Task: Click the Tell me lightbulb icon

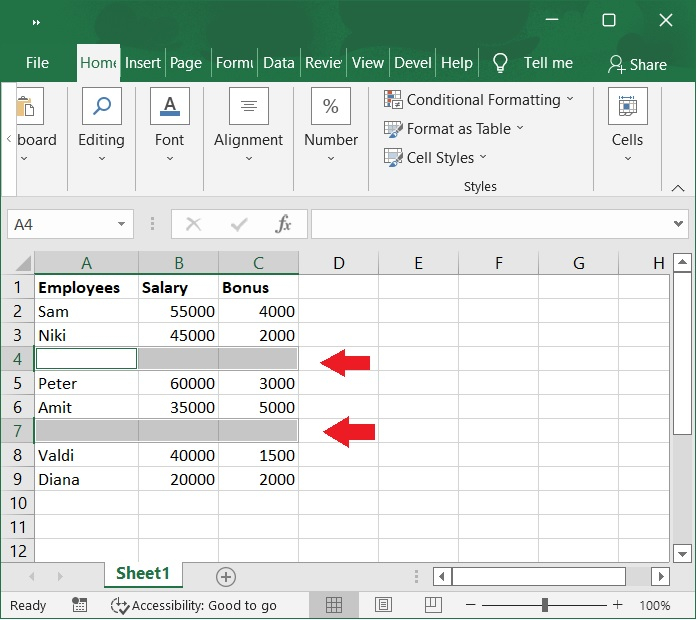Action: point(500,62)
